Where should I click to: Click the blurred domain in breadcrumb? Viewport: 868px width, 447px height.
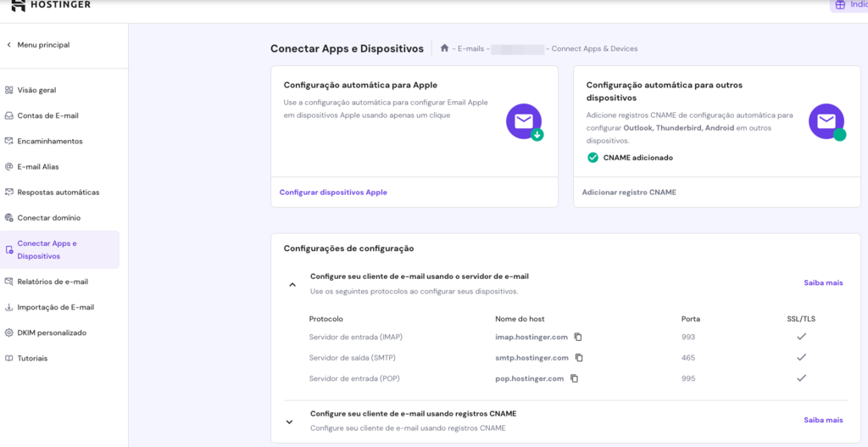coord(518,48)
